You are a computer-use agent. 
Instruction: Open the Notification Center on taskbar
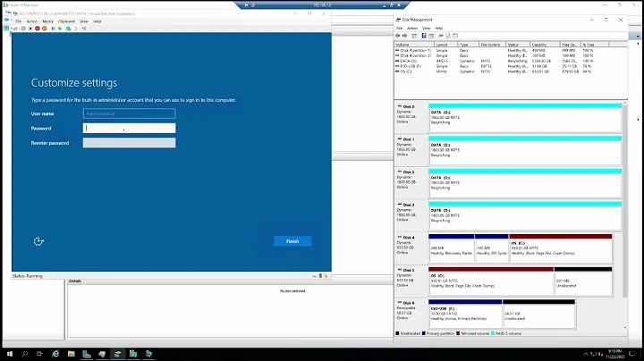[x=631, y=354]
